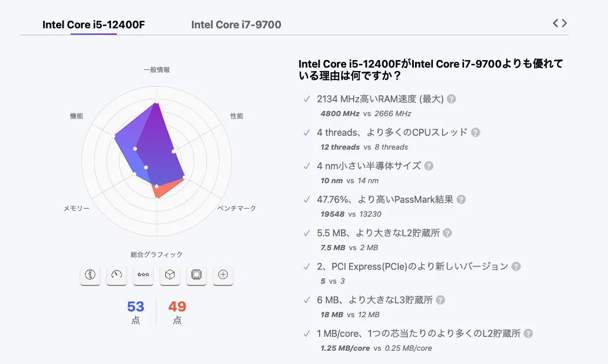
Task: Click the "12 threads vs 8 threads" values
Action: [x=364, y=147]
